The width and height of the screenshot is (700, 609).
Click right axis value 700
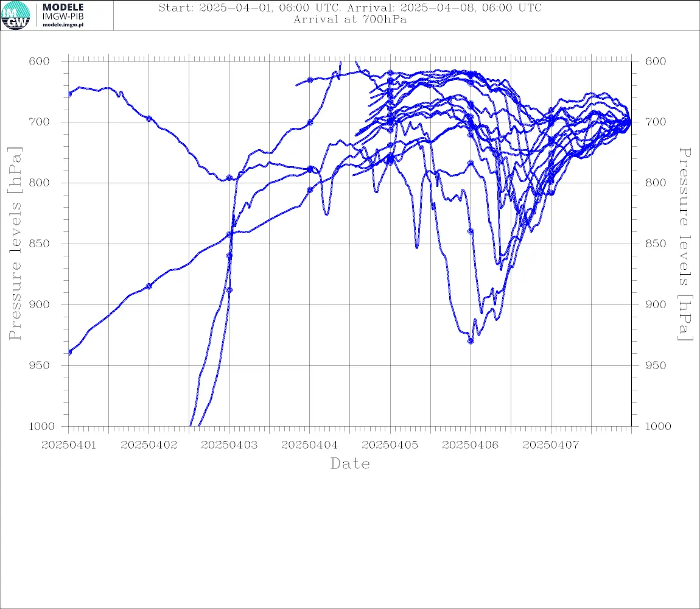pos(656,122)
